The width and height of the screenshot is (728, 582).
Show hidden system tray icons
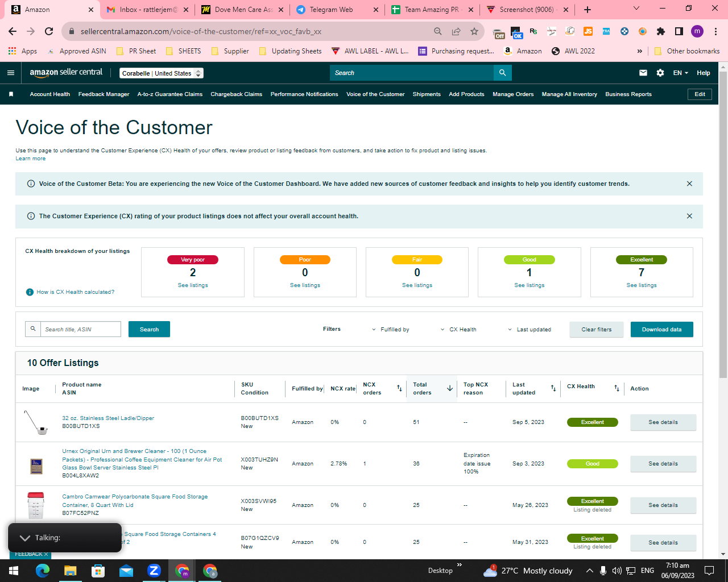(590, 571)
